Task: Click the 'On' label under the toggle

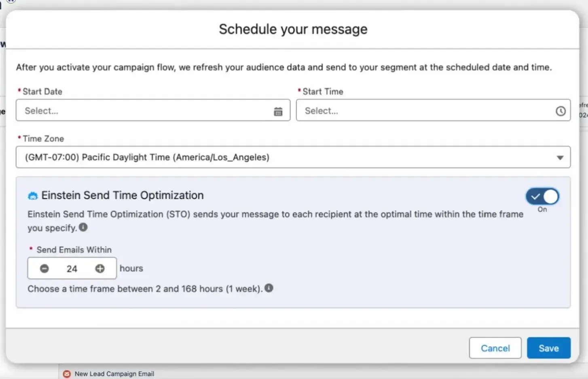Action: tap(542, 210)
